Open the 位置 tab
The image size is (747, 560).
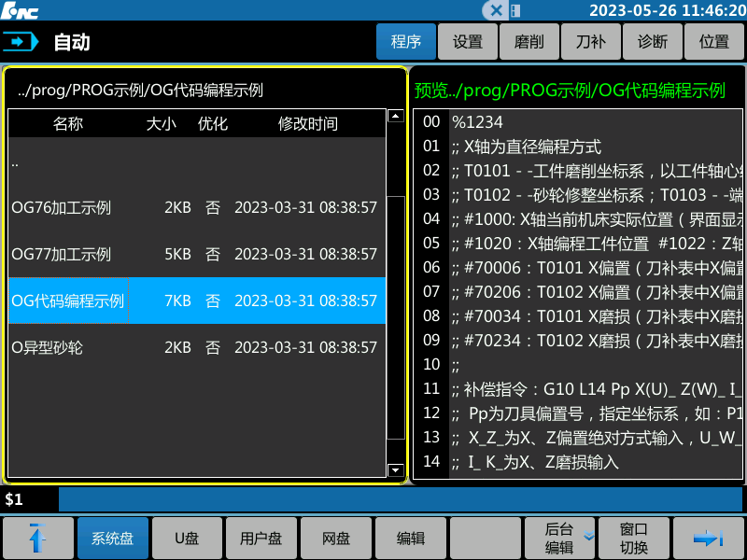714,42
